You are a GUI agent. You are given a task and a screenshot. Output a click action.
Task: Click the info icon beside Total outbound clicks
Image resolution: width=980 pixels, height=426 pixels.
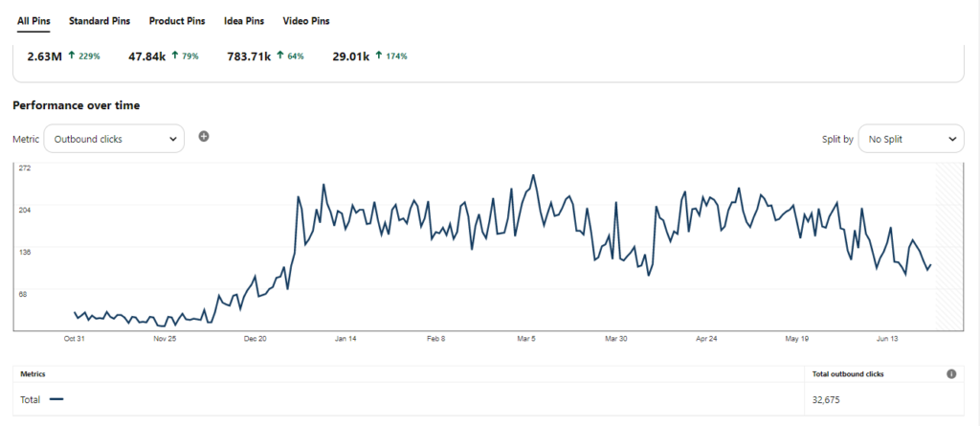pos(951,374)
